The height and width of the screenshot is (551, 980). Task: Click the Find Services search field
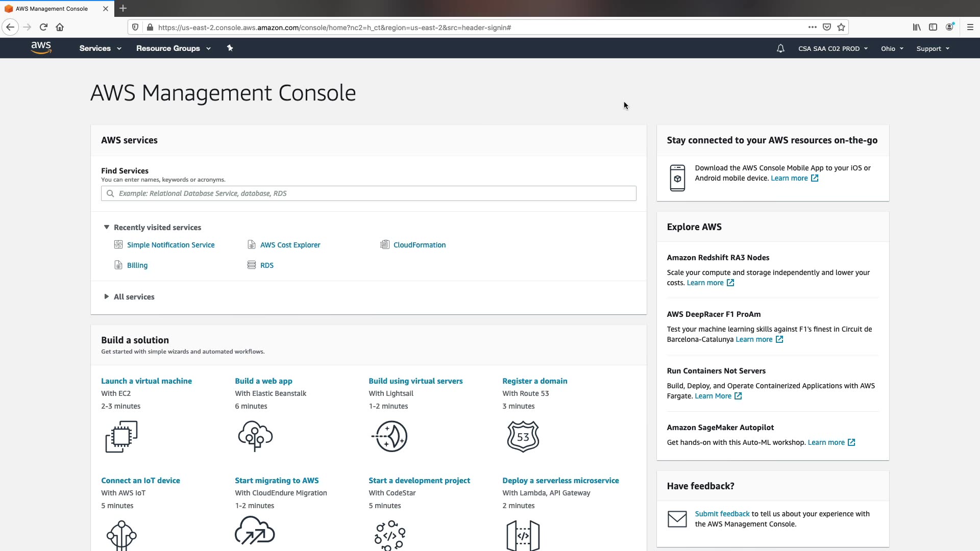tap(369, 193)
